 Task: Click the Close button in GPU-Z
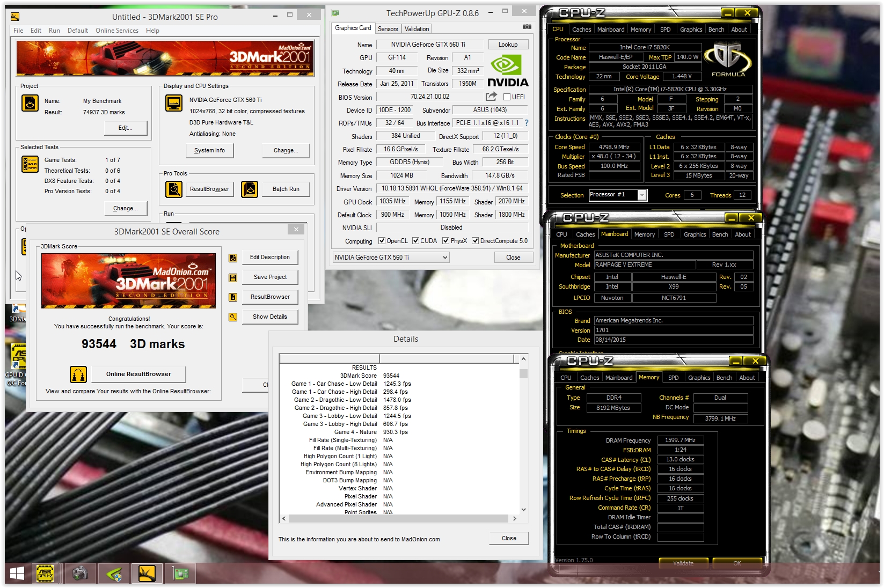513,258
